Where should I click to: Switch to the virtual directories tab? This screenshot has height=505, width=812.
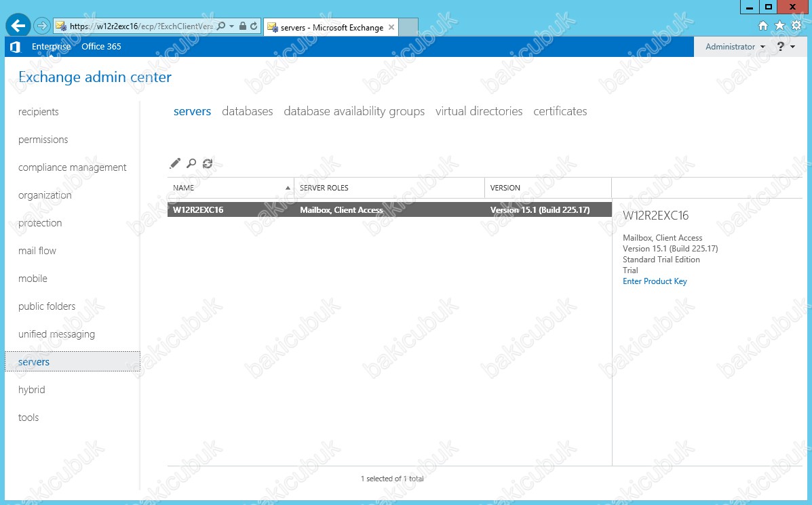tap(479, 111)
